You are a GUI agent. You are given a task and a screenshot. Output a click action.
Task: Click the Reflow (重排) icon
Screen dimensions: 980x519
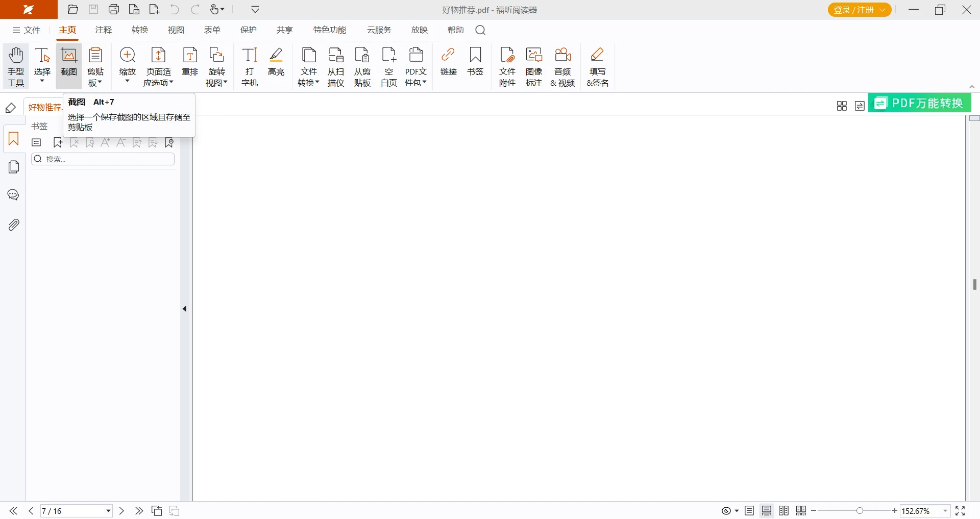190,62
